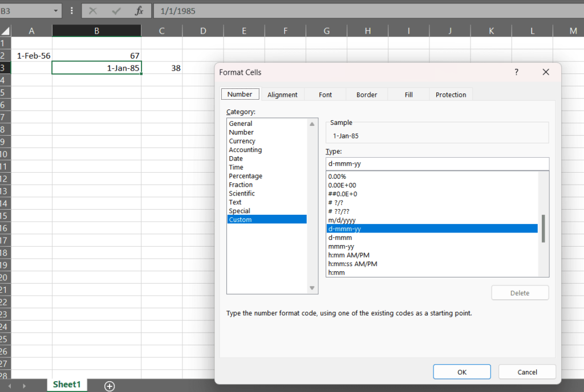Choose the h:mm format type
Viewport: 584px width, 392px height.
tap(432, 272)
